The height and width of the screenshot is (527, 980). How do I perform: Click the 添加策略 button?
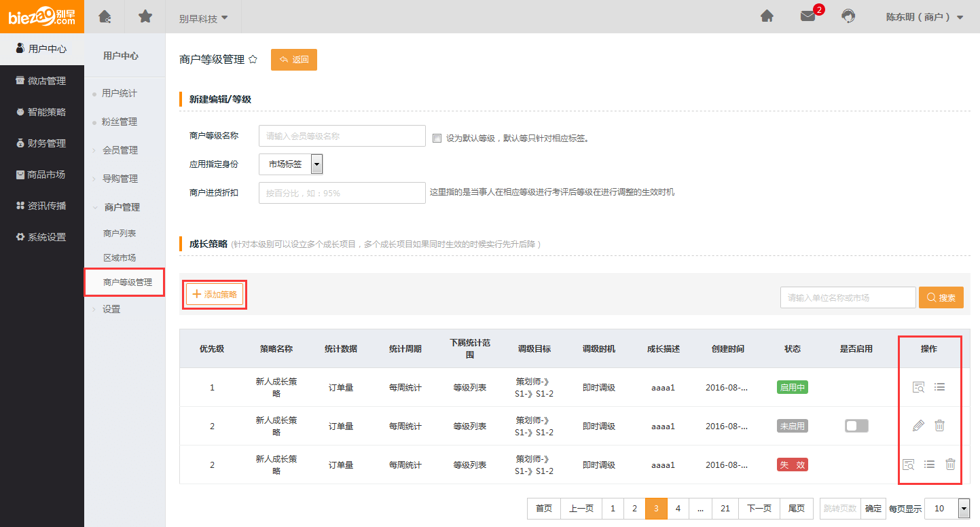click(215, 295)
